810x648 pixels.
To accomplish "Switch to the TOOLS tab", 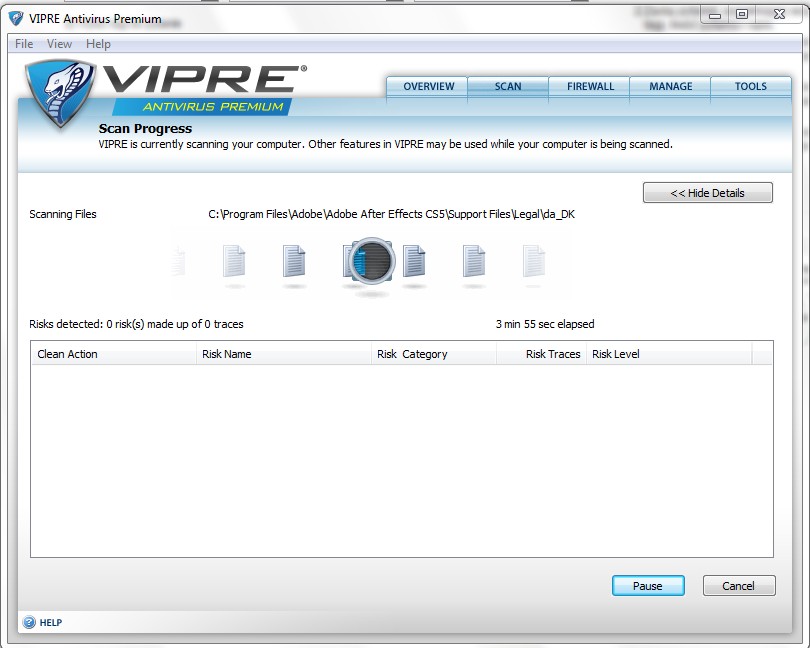I will [x=751, y=86].
